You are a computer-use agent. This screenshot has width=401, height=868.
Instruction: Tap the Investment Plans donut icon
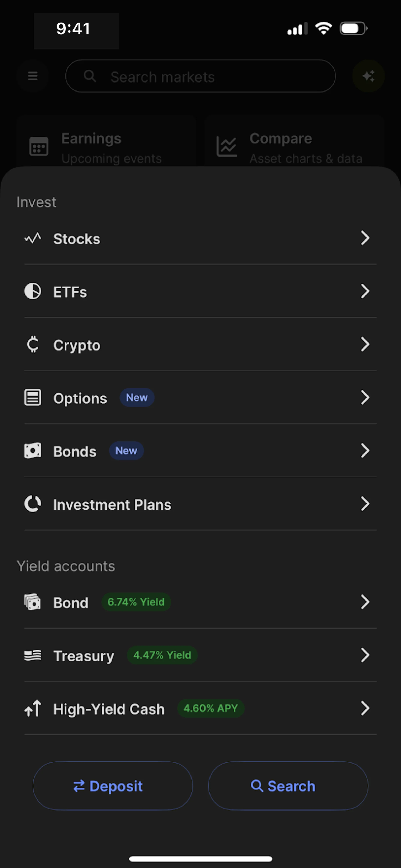pos(33,504)
